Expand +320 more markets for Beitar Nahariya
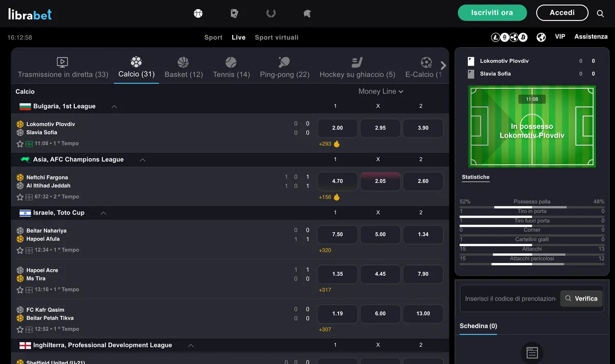This screenshot has width=615, height=364. [x=325, y=250]
